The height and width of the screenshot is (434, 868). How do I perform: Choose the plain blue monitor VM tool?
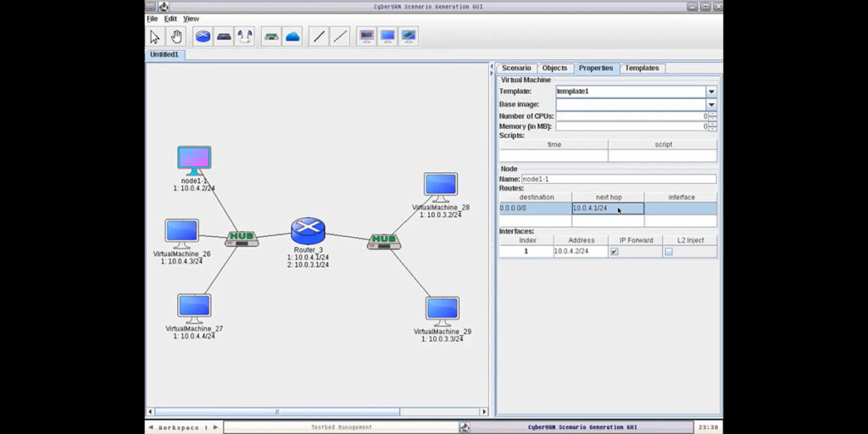click(387, 36)
